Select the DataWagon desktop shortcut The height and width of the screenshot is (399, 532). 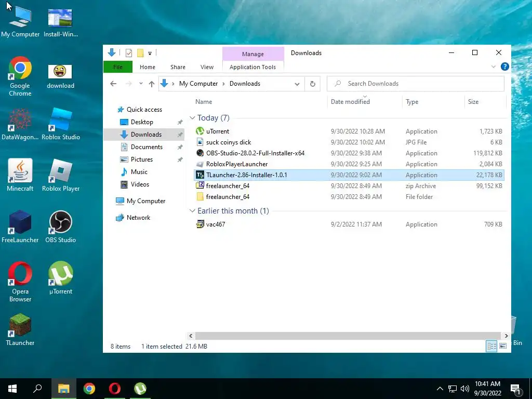[x=20, y=124]
